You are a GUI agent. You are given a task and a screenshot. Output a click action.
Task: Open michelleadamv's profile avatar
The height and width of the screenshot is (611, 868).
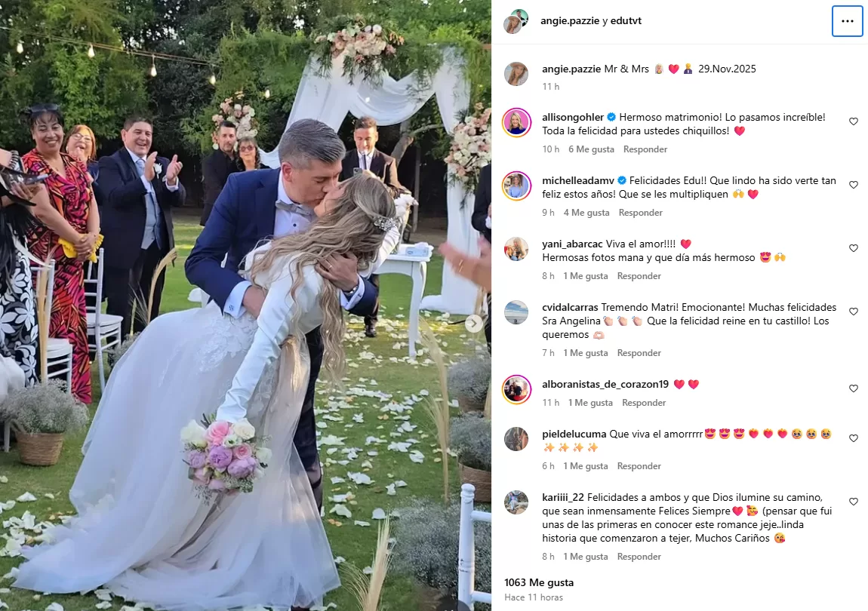[516, 186]
